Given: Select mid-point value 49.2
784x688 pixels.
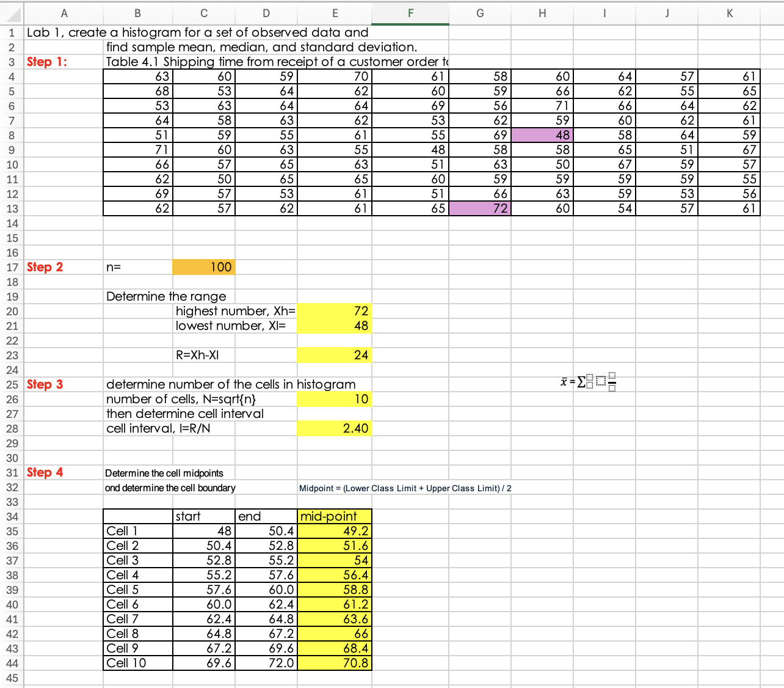Looking at the screenshot, I should [x=335, y=531].
